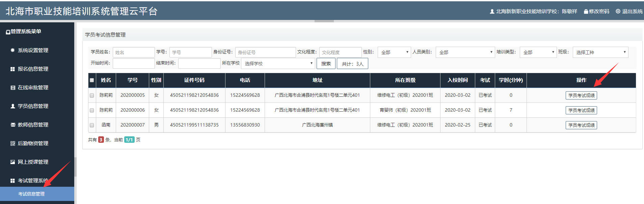Open 学员考试成绩 for student 202000006
644x204 pixels.
tap(581, 110)
